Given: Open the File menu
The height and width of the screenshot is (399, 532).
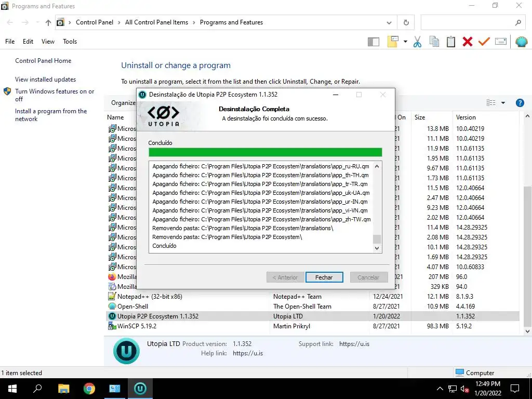Looking at the screenshot, I should pyautogui.click(x=10, y=42).
